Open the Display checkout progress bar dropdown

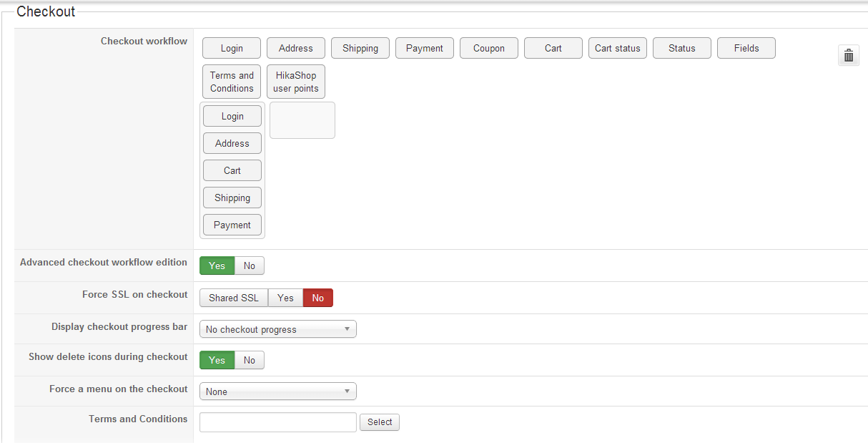click(x=277, y=329)
